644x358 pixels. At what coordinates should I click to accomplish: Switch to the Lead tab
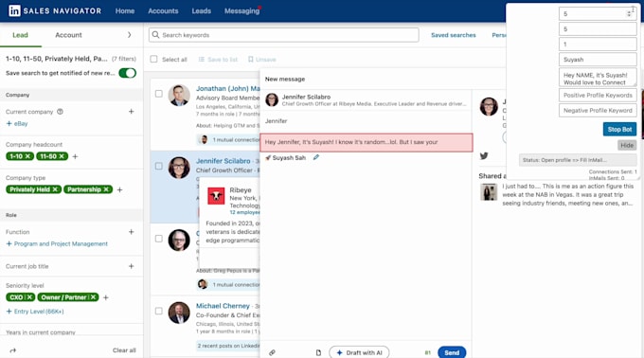coord(20,35)
